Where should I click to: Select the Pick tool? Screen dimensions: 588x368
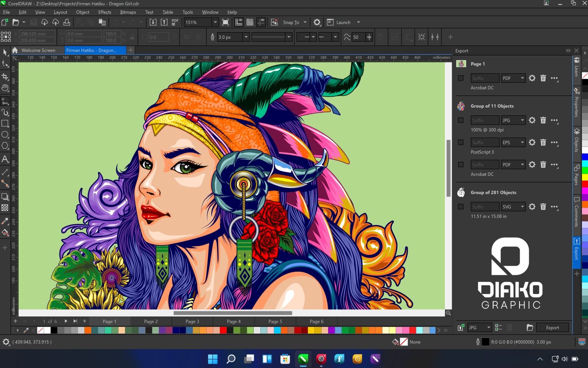[5, 52]
